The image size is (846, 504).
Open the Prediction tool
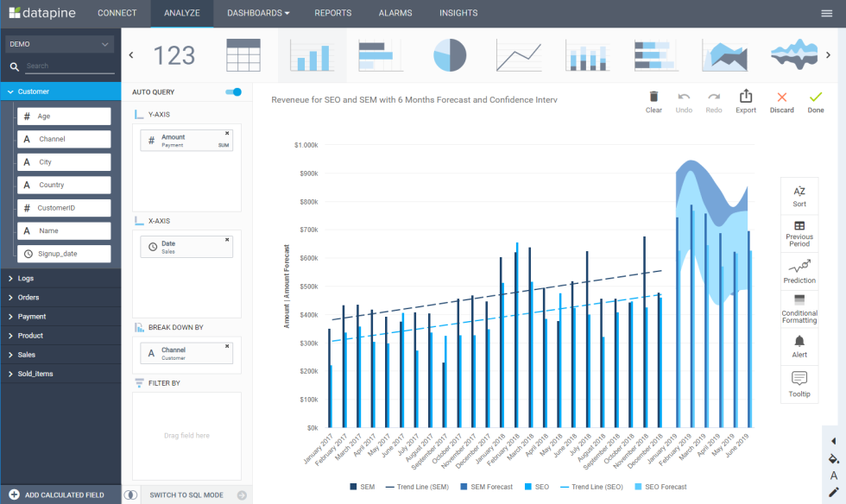(799, 271)
